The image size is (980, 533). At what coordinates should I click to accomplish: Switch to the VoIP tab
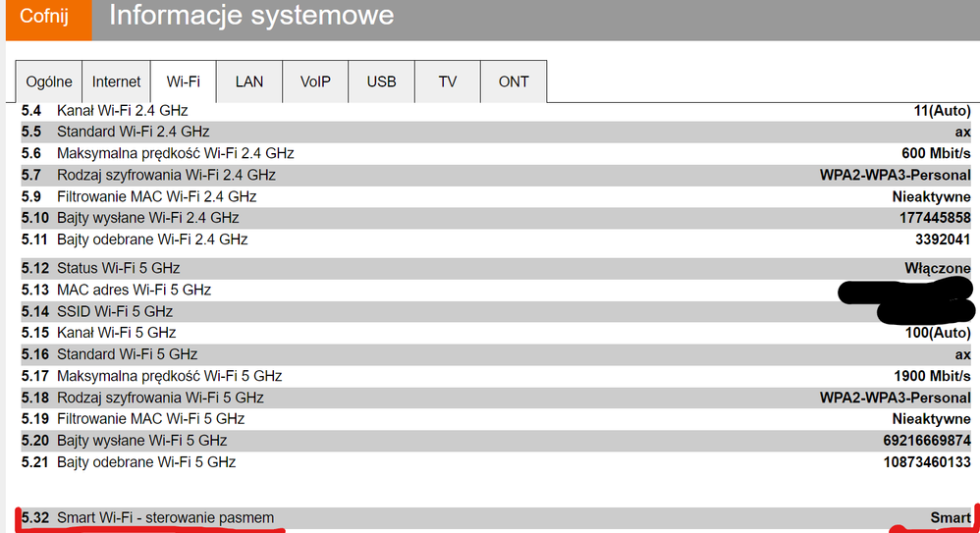coord(315,81)
